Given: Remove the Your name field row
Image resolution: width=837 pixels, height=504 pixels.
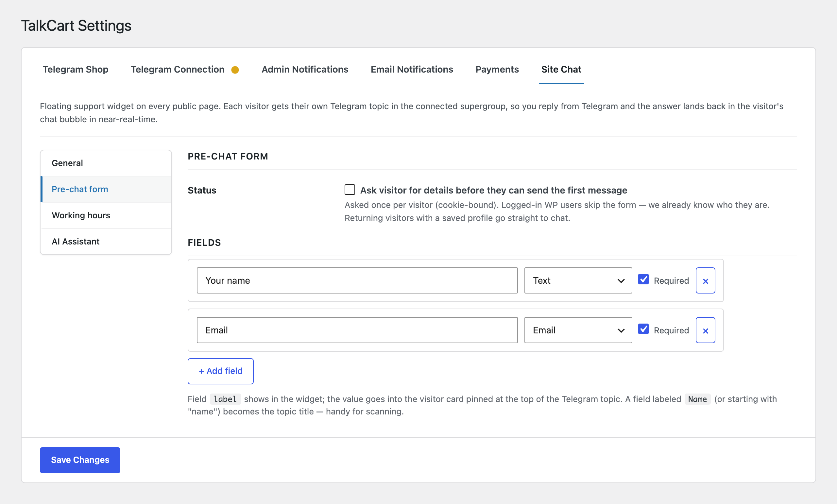Looking at the screenshot, I should [705, 280].
